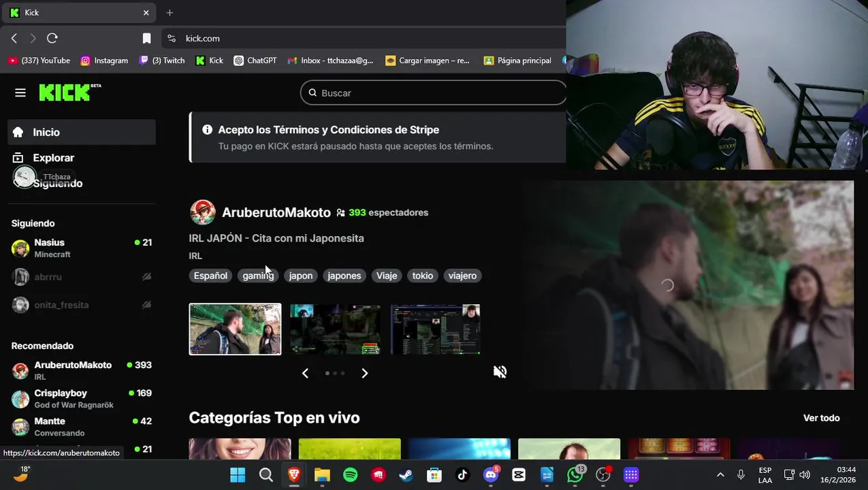This screenshot has height=490, width=868.
Task: Open CapCut from taskbar
Action: 519,475
